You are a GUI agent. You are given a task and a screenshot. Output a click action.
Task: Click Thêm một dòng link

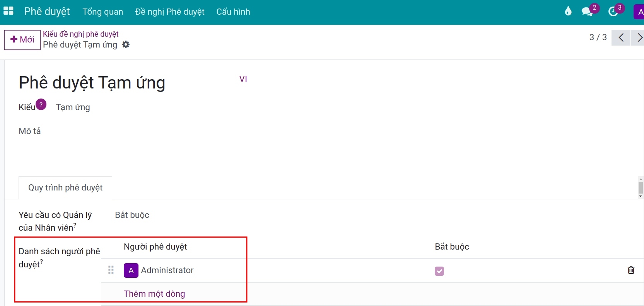pyautogui.click(x=154, y=294)
